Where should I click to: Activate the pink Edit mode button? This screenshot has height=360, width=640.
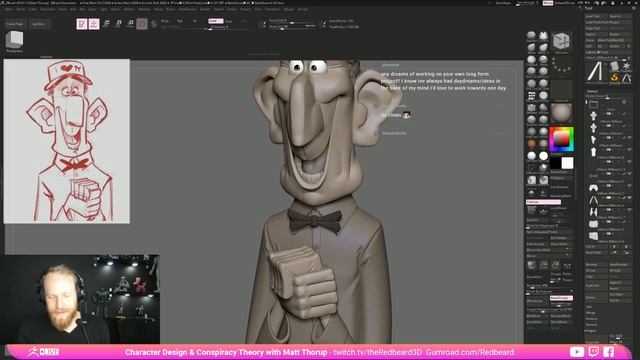coord(82,24)
